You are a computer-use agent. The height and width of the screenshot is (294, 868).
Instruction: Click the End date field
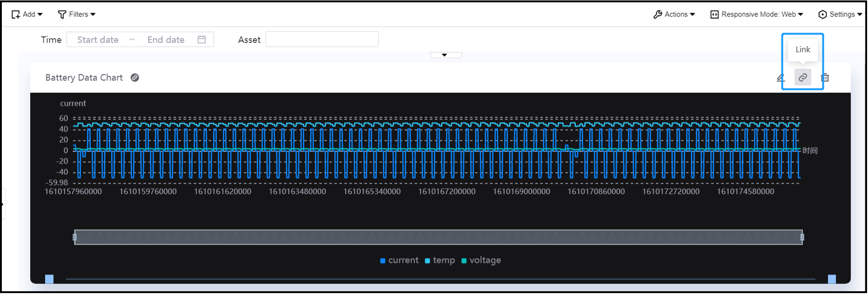(166, 40)
